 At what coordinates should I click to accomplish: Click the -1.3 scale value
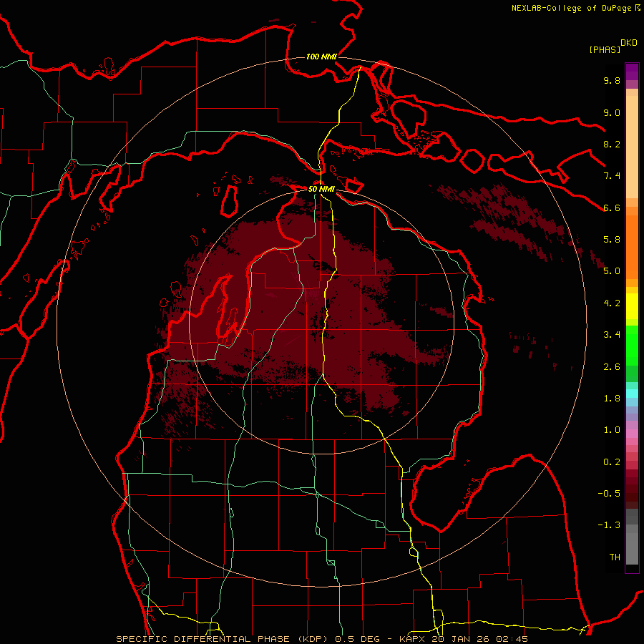[609, 525]
